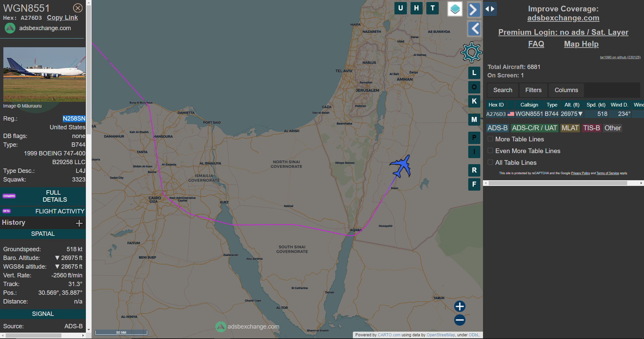The width and height of the screenshot is (644, 339).
Task: Close the WGN8551 aircraft info panel
Action: (x=78, y=8)
